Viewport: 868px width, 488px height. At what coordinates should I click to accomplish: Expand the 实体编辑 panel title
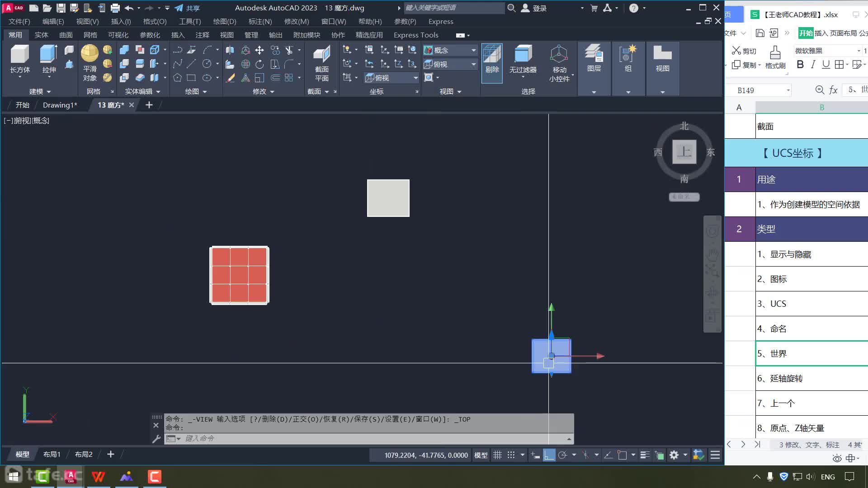(x=142, y=91)
